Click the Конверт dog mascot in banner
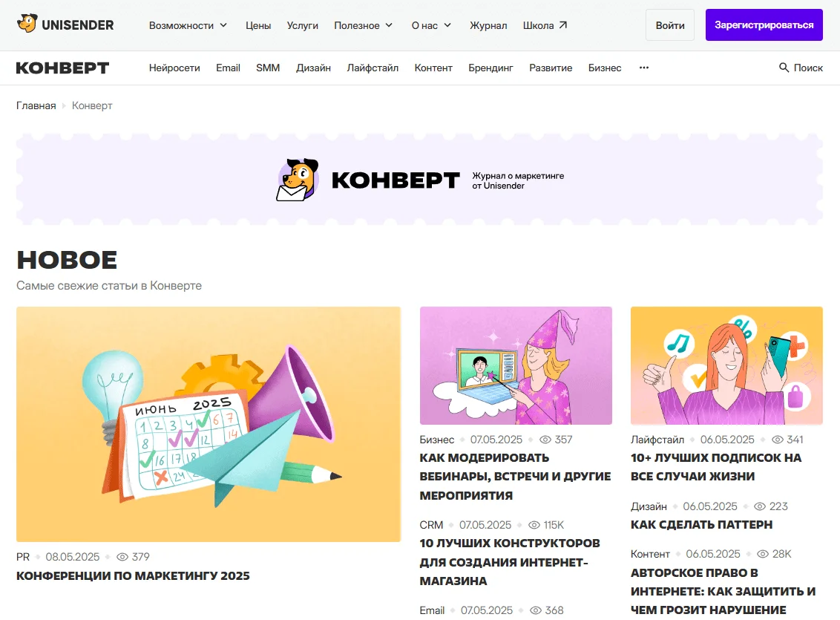Viewport: 840px width, 620px height. coord(298,180)
